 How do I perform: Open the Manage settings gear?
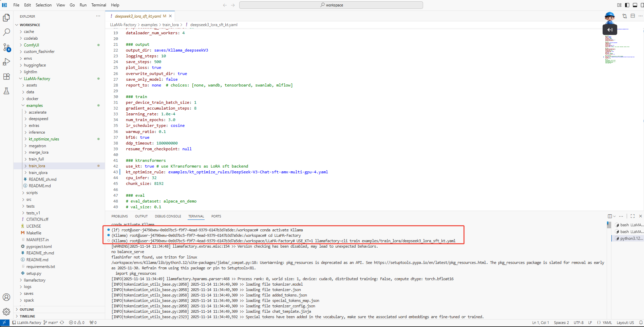(x=6, y=312)
